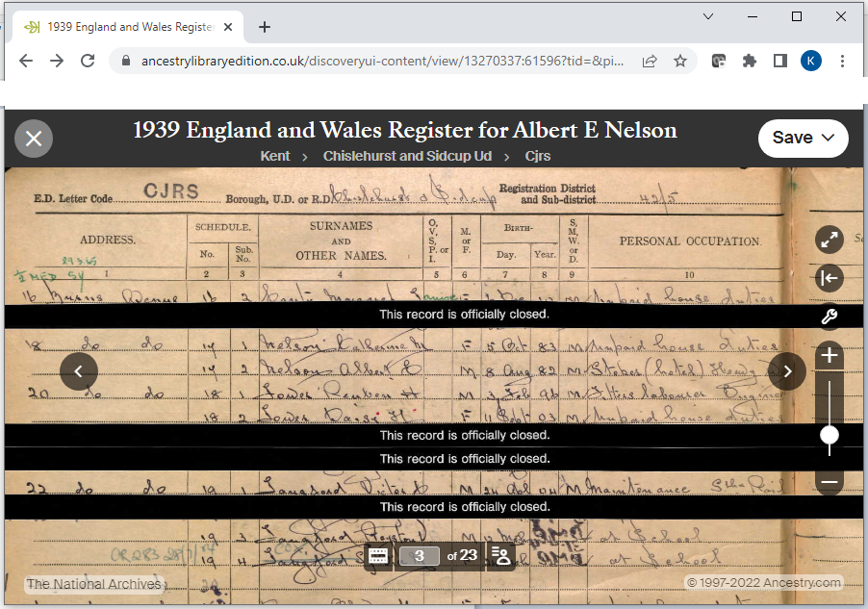Toggle the browser side panel

[780, 61]
